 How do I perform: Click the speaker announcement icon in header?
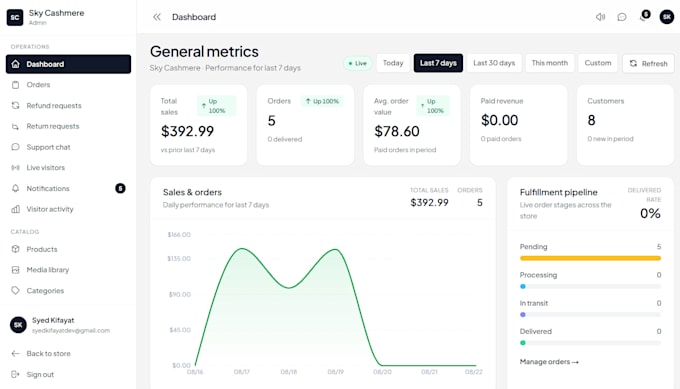[600, 17]
